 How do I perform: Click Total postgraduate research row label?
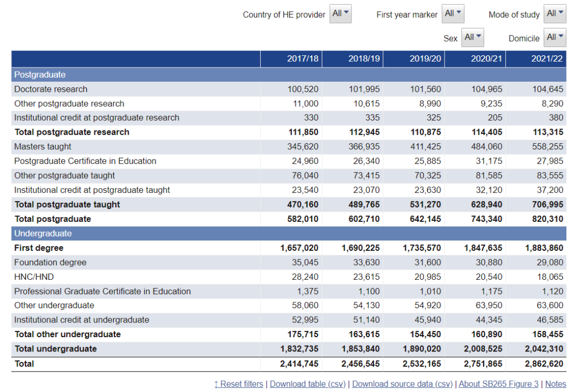tap(72, 132)
